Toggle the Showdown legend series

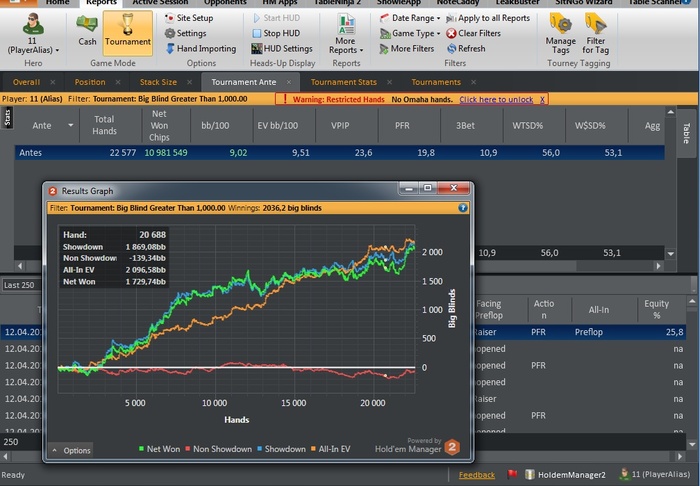[x=281, y=449]
